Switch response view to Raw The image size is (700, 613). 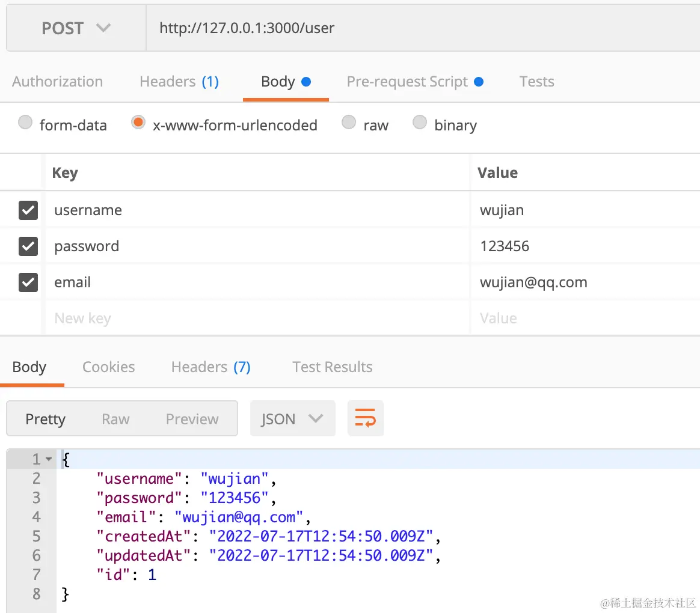[x=115, y=419]
